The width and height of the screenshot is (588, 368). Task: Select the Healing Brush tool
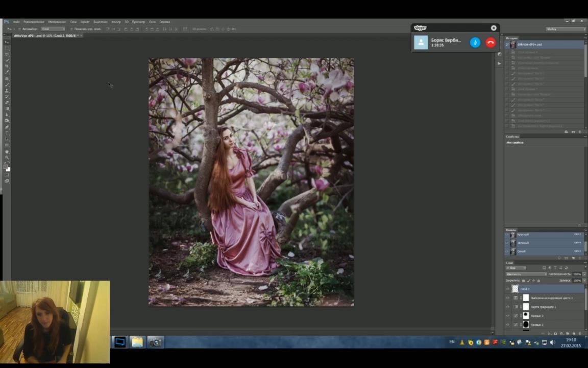click(7, 79)
